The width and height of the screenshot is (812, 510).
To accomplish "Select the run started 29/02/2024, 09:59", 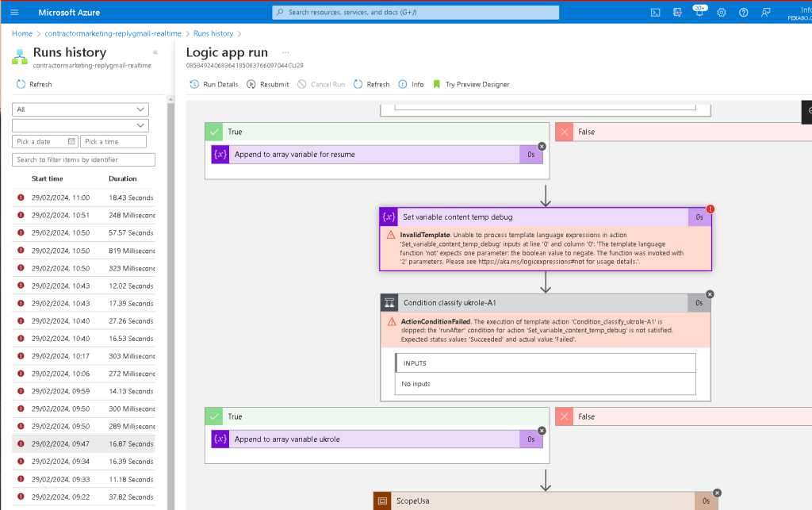I will point(83,392).
